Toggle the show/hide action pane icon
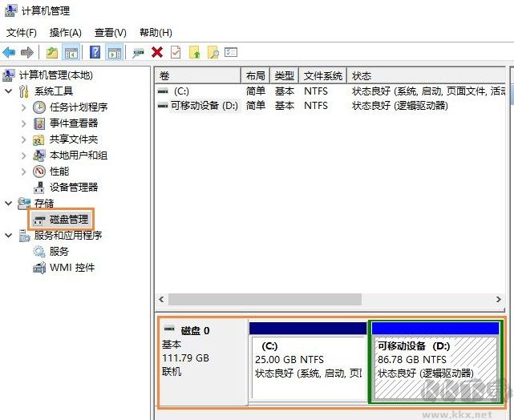514x420 pixels. [114, 52]
